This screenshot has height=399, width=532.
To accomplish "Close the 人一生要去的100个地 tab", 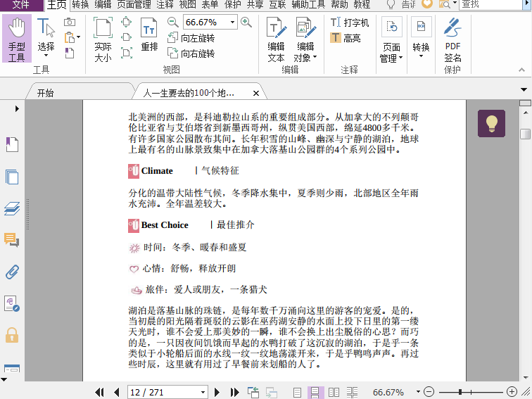I will click(x=256, y=94).
